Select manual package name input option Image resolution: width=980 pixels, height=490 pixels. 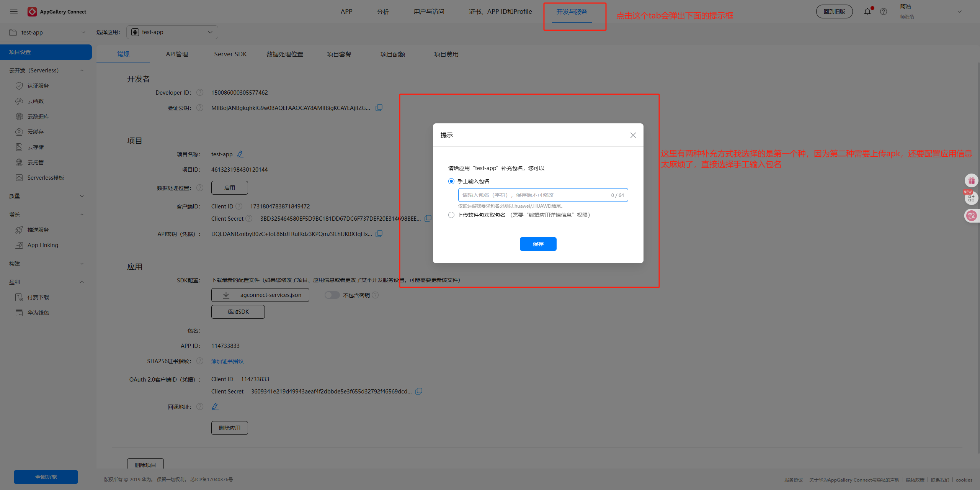point(451,181)
